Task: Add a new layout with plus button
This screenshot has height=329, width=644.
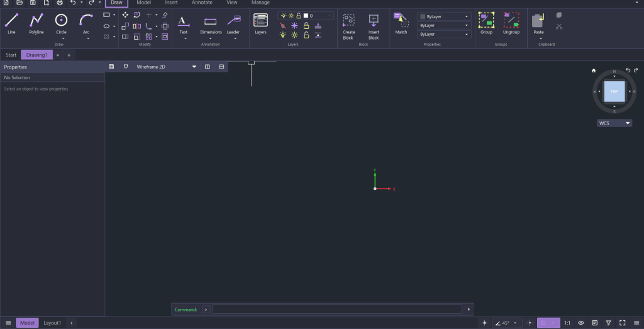Action: 71,323
